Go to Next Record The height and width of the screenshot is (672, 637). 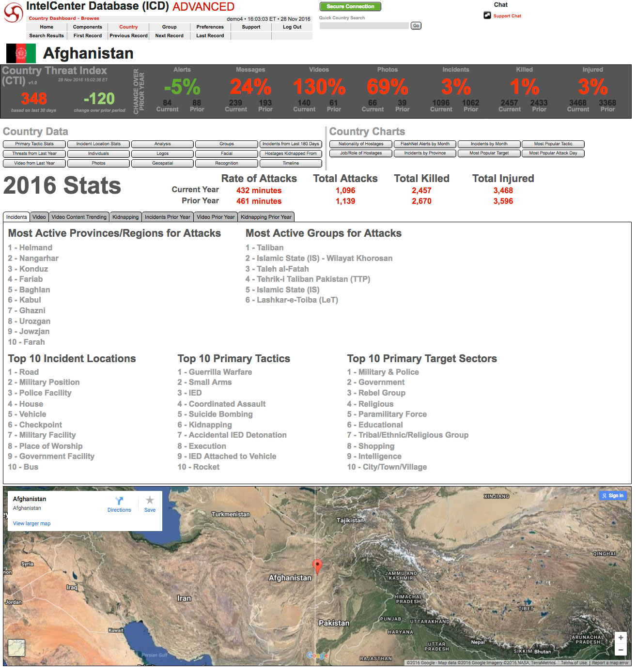click(x=169, y=36)
